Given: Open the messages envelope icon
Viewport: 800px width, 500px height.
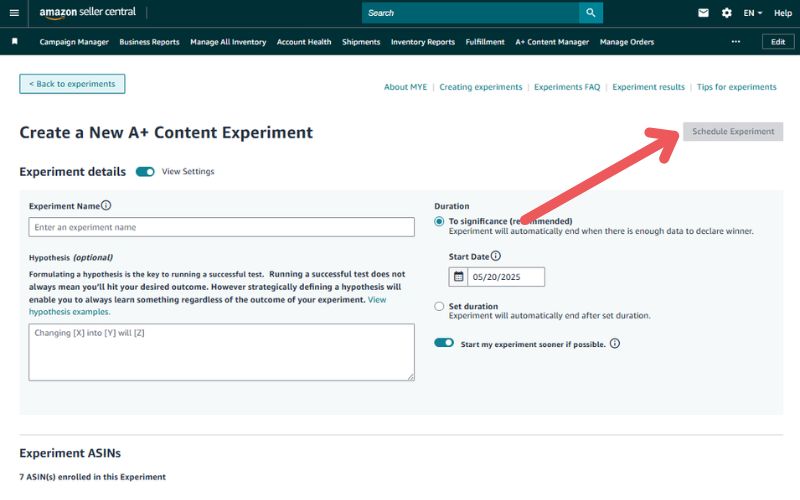Looking at the screenshot, I should point(703,13).
